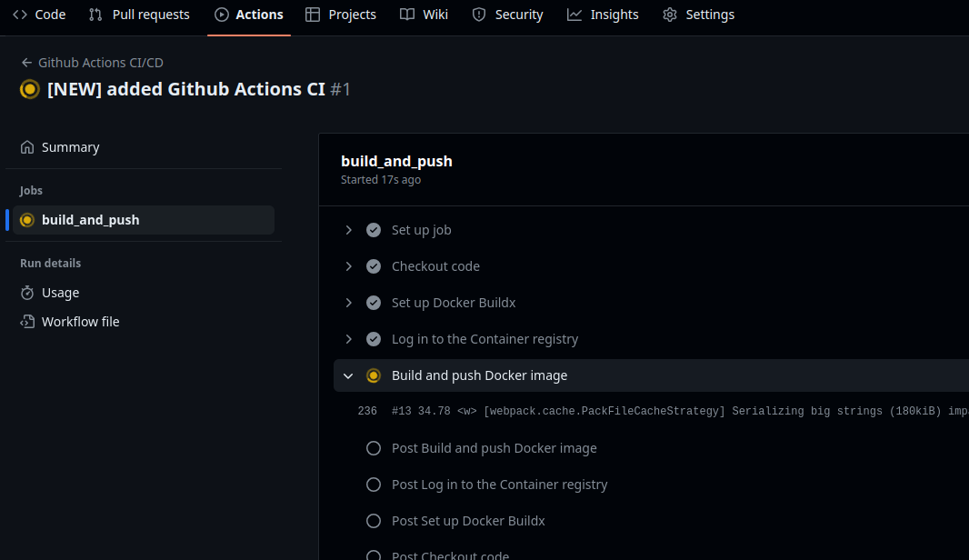Click in-progress status icon next to run title

click(30, 90)
